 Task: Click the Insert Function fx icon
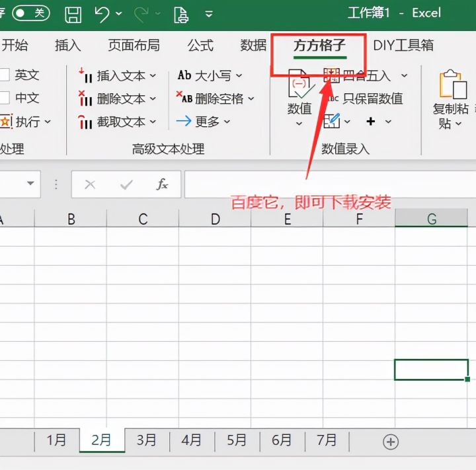click(162, 184)
